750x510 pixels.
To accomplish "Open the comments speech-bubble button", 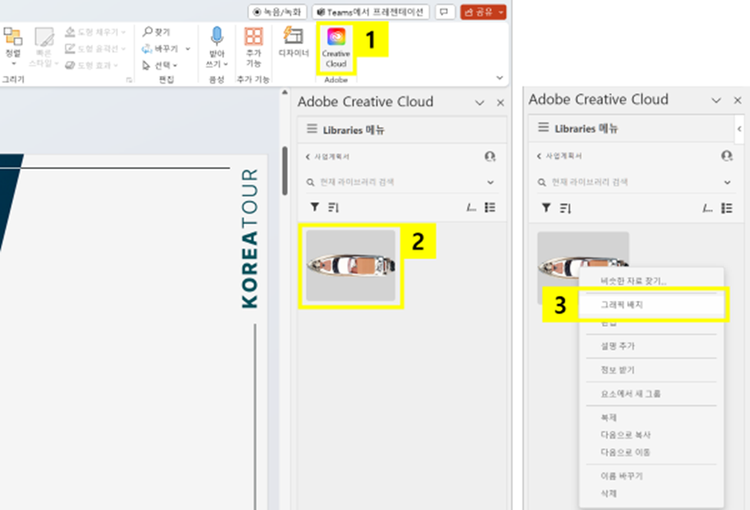I will pos(444,12).
